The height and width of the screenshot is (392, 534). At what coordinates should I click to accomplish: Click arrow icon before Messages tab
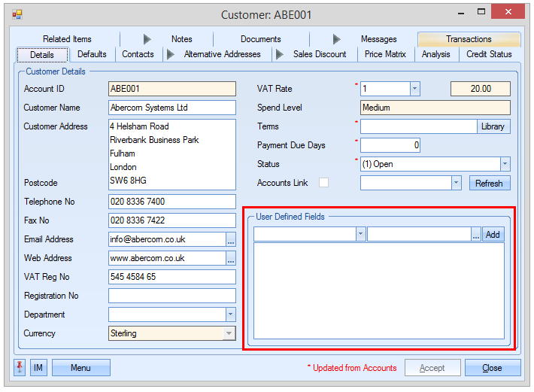pos(337,39)
